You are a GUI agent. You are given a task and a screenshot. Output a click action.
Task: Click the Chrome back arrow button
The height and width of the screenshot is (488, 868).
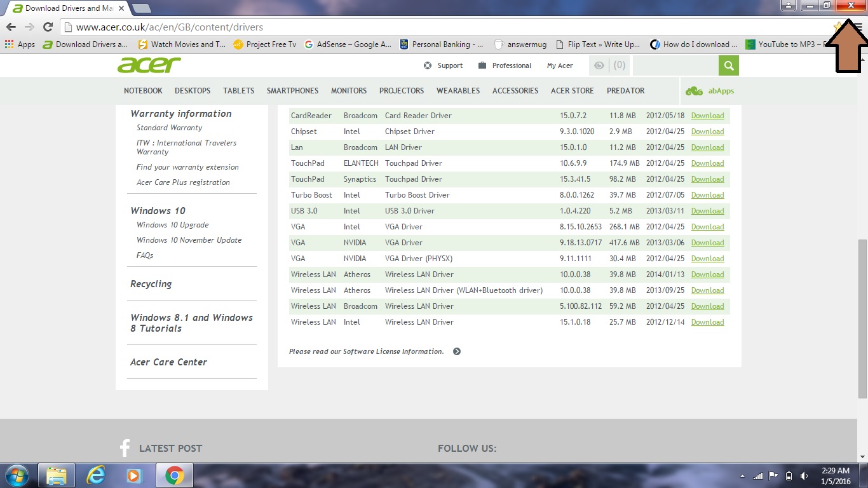click(x=11, y=27)
